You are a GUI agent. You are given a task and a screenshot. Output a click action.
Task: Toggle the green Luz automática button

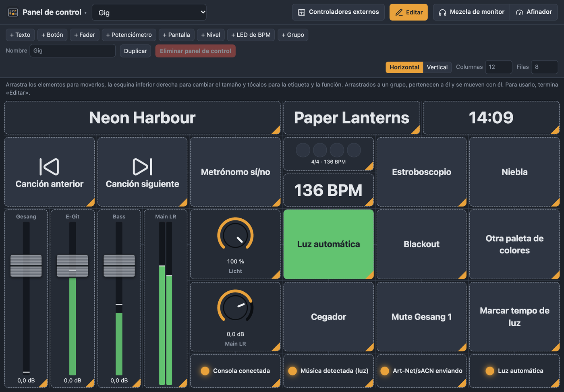coord(329,244)
